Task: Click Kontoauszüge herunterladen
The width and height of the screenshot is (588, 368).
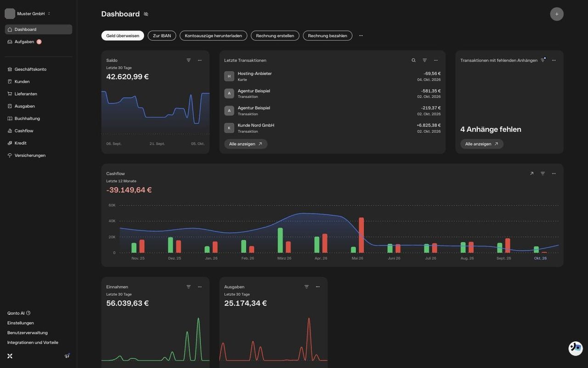Action: [214, 36]
